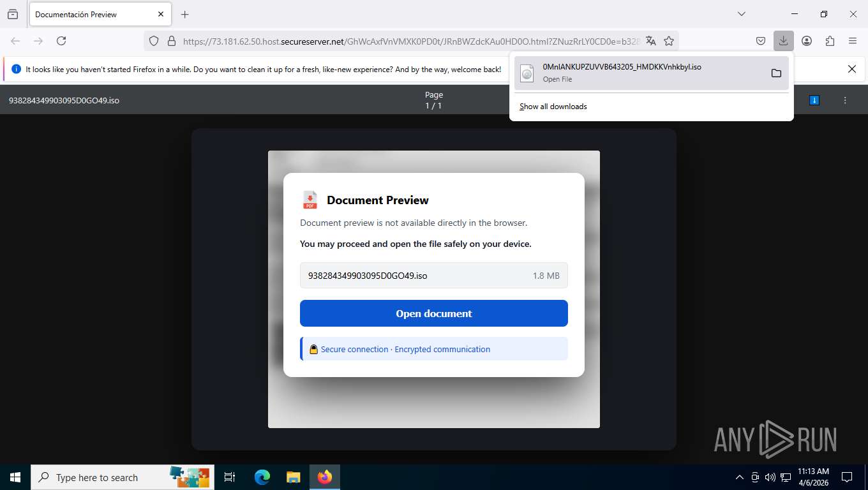Open the clock showing 11:13 AM

[x=813, y=477]
